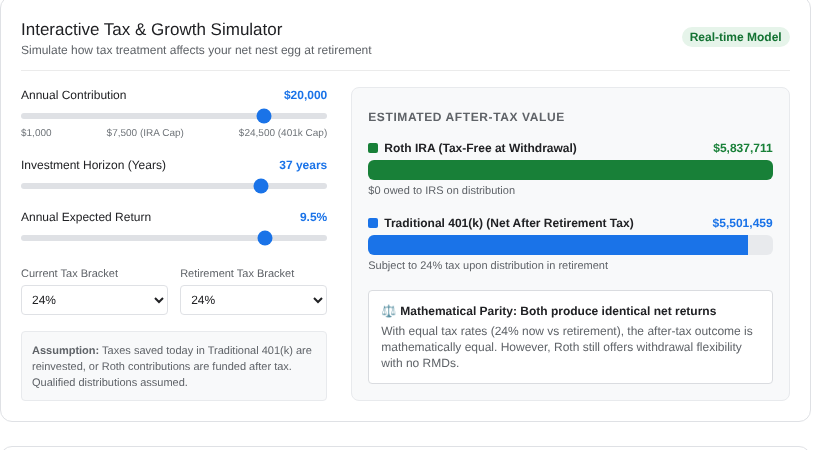Click the Retirement Tax Bracket label

(x=237, y=274)
